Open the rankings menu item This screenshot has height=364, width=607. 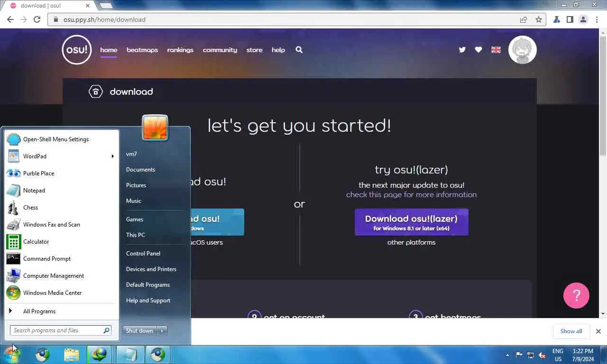(x=180, y=50)
